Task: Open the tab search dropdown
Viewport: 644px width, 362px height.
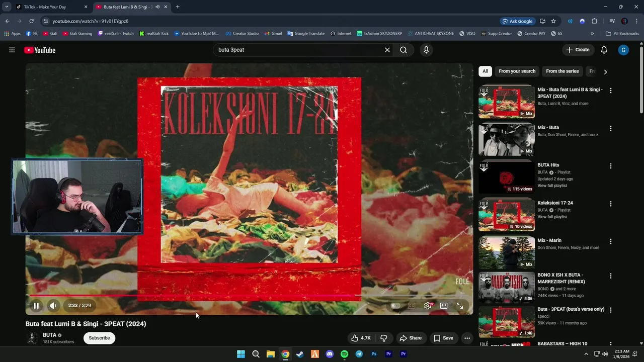Action: click(7, 7)
